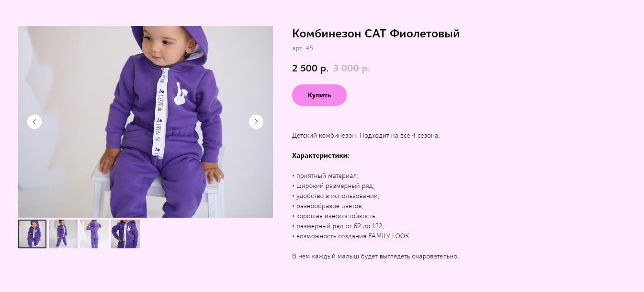Click the article number арт. 45
Viewport: 644px width, 292px height.
tap(303, 48)
